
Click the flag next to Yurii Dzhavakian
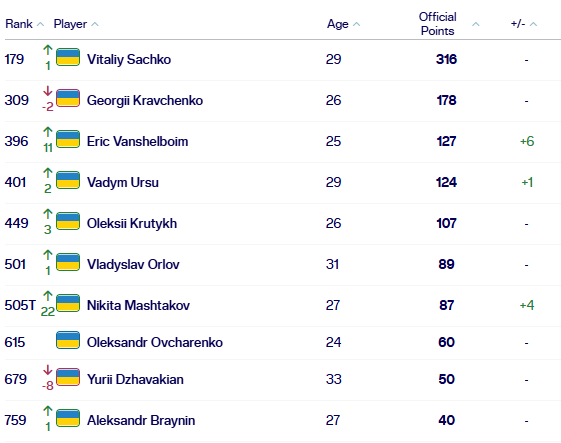click(x=68, y=377)
